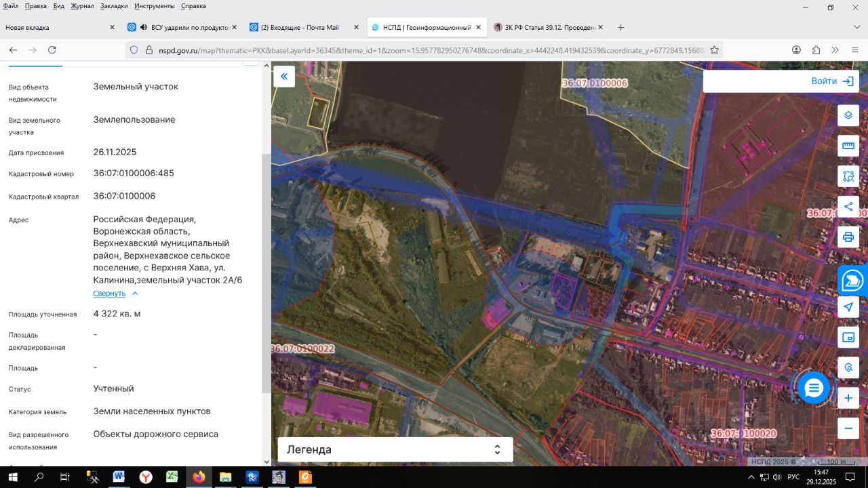Switch to Новая вкладка tab
868x488 pixels.
(60, 28)
